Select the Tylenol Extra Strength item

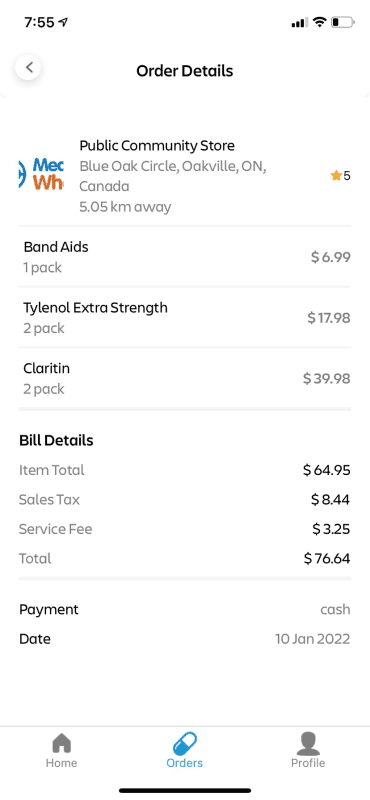click(185, 317)
